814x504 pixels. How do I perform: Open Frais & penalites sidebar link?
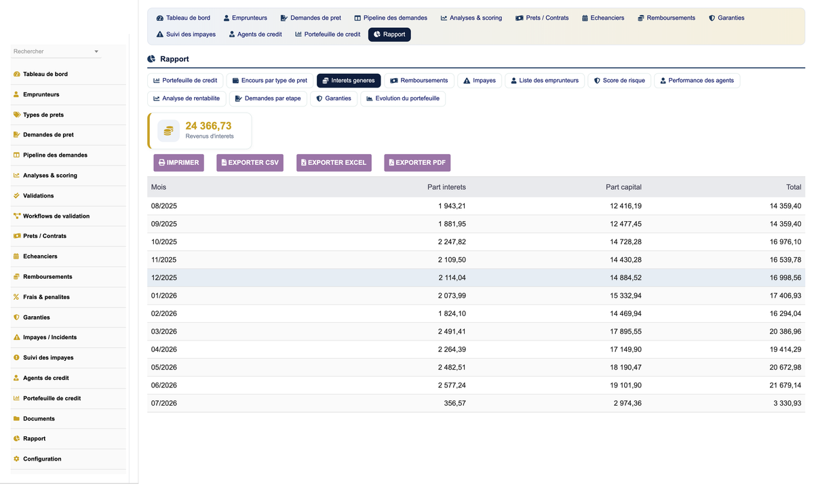click(x=46, y=297)
